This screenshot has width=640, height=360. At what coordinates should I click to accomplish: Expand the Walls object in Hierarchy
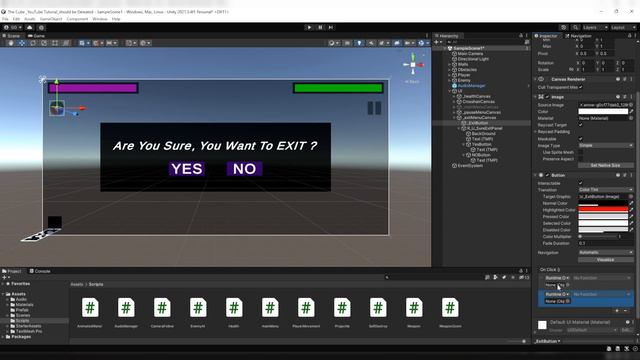(x=450, y=64)
